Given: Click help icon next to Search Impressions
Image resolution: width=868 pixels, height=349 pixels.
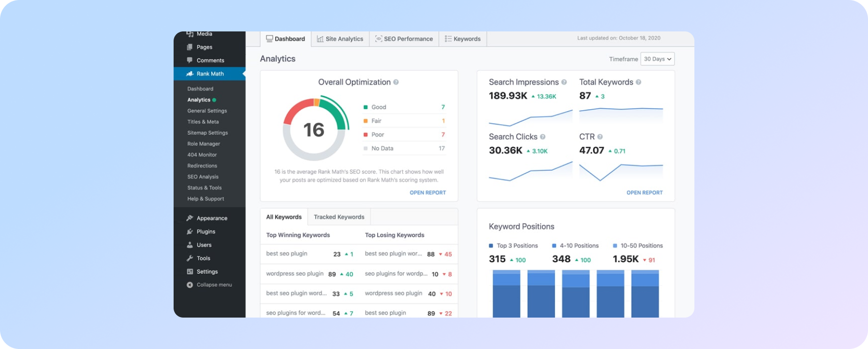Looking at the screenshot, I should click(x=564, y=82).
